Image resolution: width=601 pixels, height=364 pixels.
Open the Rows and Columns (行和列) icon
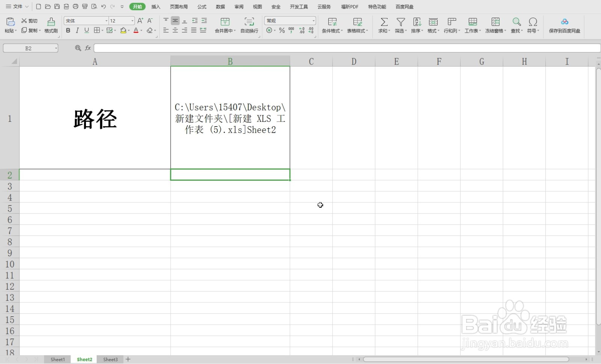tap(452, 22)
